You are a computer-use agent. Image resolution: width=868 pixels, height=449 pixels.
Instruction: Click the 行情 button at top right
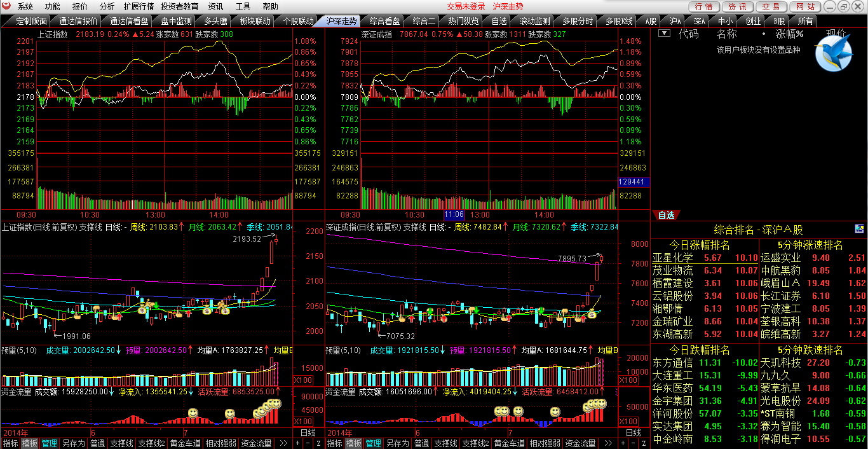coord(704,6)
